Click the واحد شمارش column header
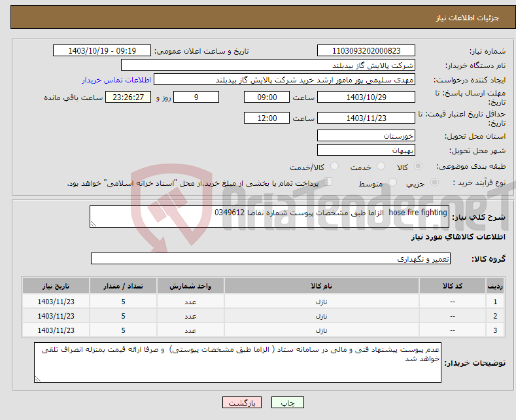 tap(190, 286)
